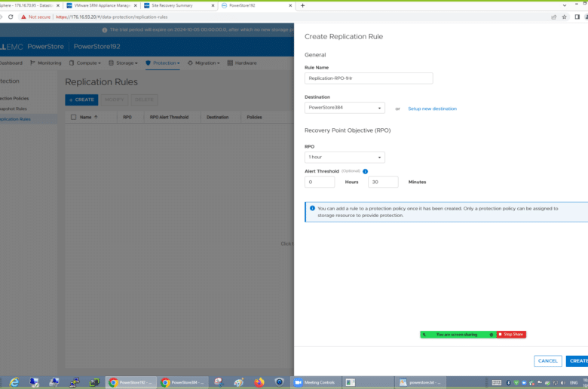Expand the Compute menu
This screenshot has height=389, width=588.
85,63
